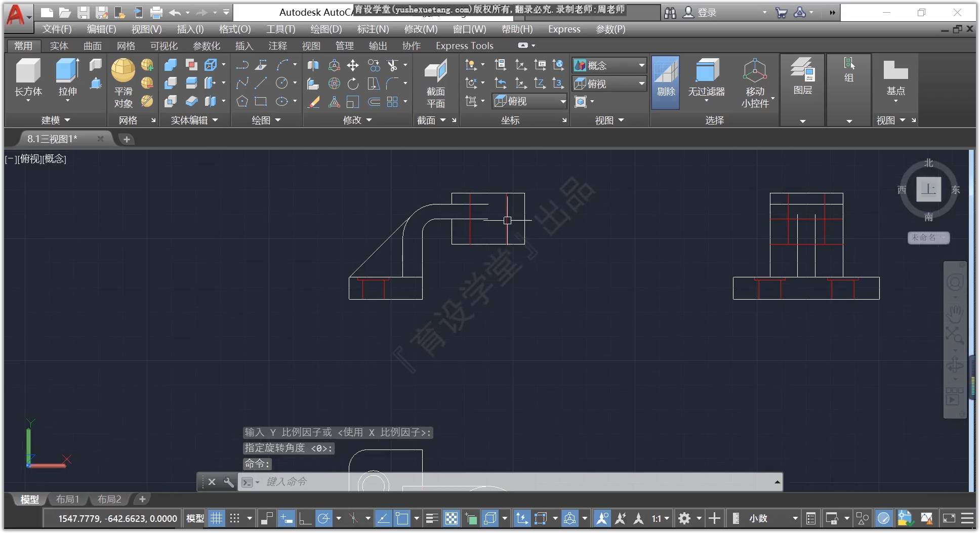Viewport: 980px width, 533px height.
Task: Open the 图层 layers panel
Action: pos(803,77)
